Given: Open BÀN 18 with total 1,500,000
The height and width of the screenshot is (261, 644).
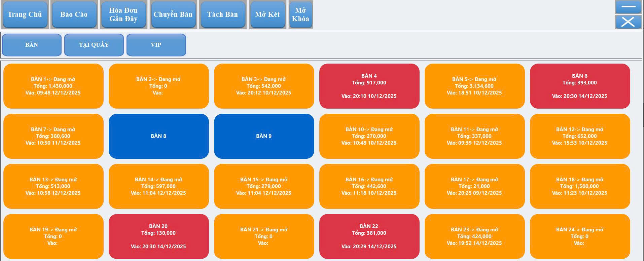Looking at the screenshot, I should pyautogui.click(x=580, y=186).
